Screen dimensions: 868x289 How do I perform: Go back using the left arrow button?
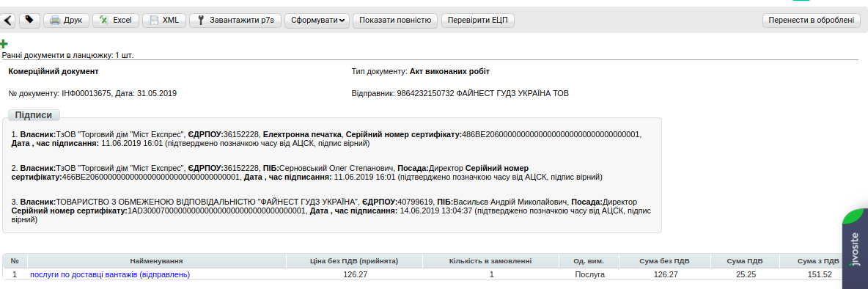click(x=8, y=21)
